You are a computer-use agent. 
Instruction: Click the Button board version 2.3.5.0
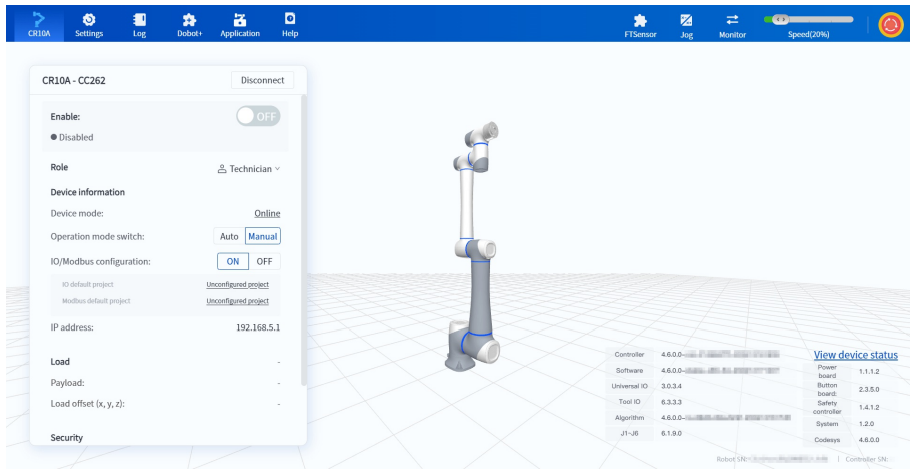click(869, 389)
